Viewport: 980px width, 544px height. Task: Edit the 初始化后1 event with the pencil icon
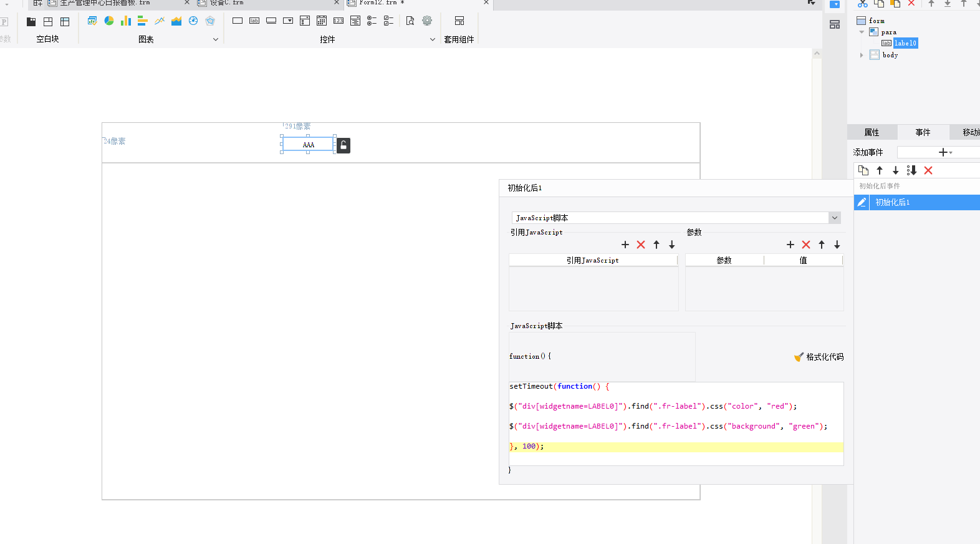click(x=862, y=202)
